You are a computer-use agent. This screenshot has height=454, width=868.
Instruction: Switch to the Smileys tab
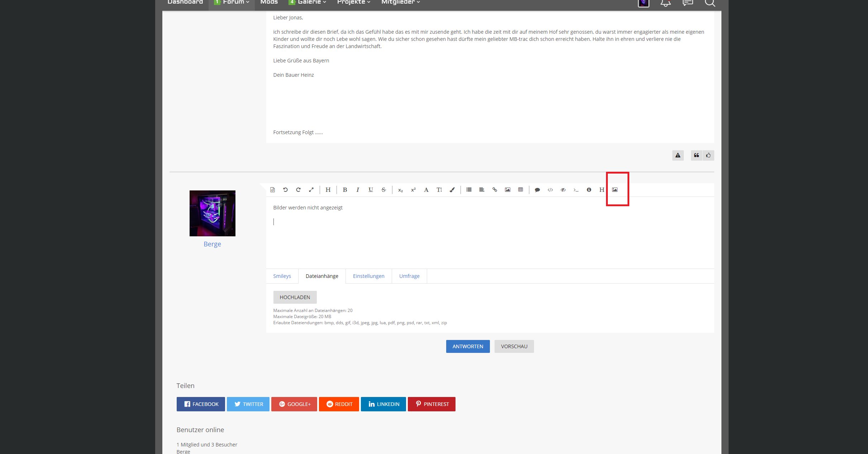[282, 276]
